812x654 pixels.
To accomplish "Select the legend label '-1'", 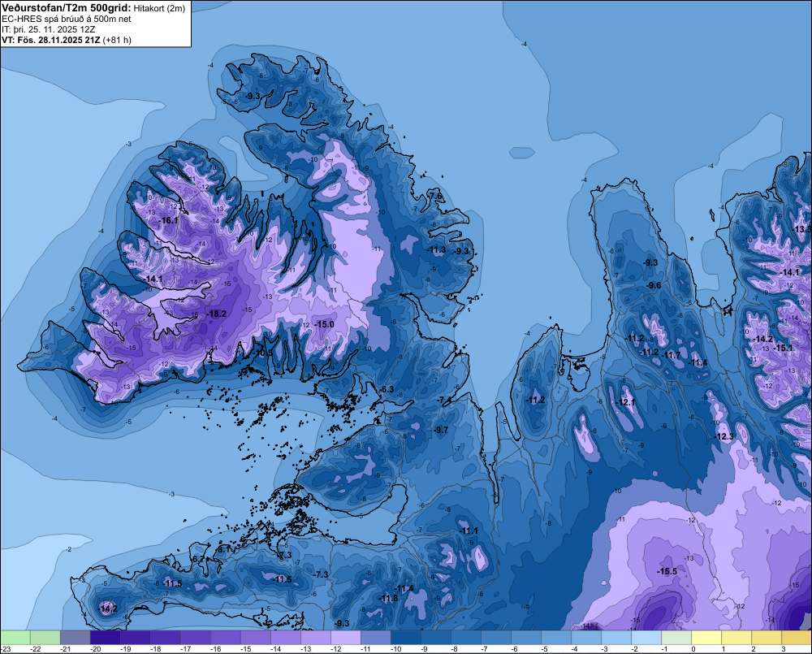I will point(665,649).
